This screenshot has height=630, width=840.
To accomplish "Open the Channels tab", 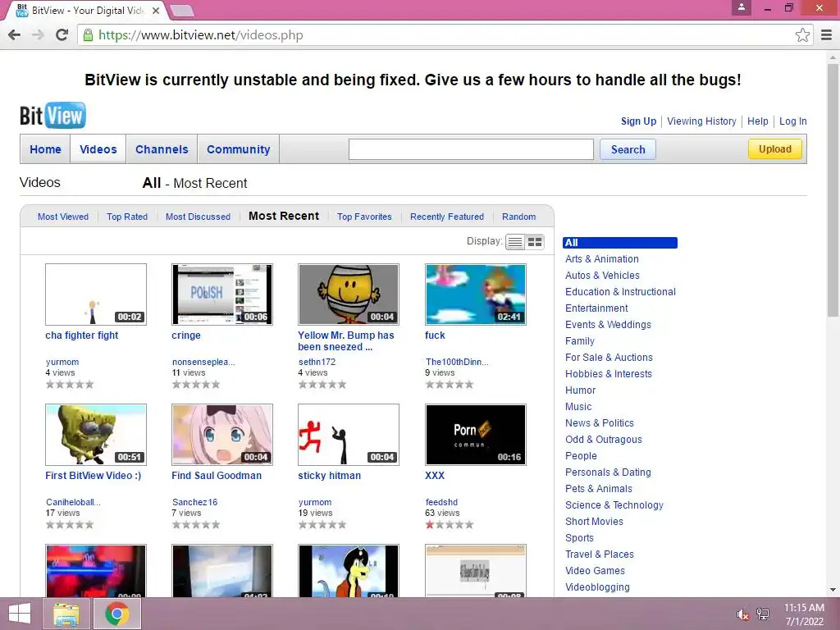I will 162,149.
